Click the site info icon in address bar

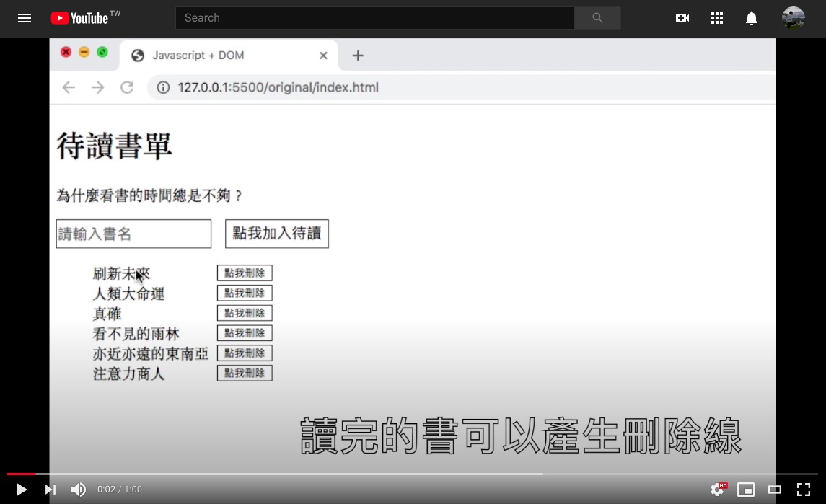click(163, 87)
